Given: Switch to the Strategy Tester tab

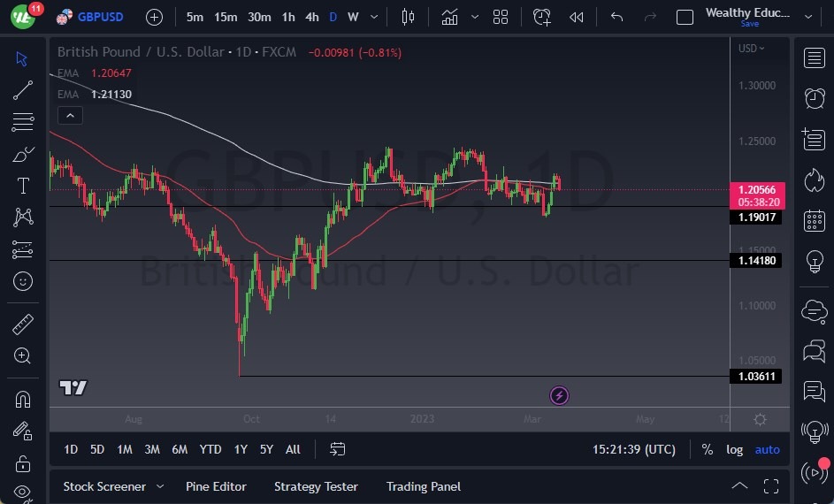Looking at the screenshot, I should pyautogui.click(x=316, y=486).
